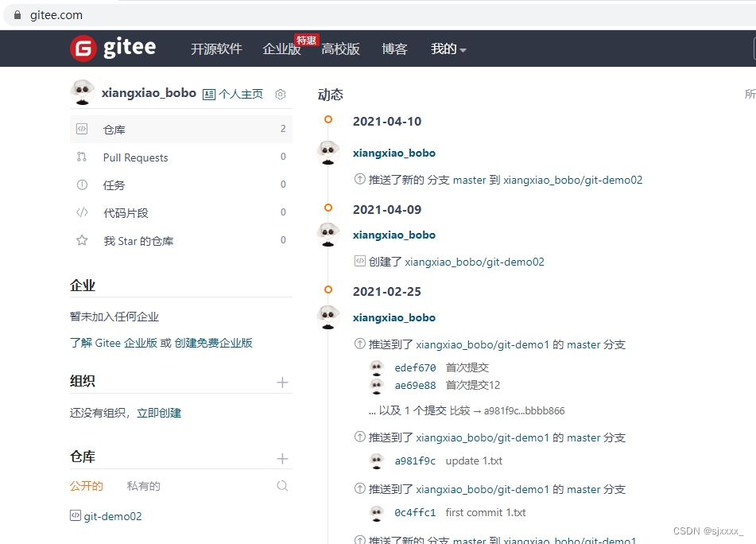Click the Pull Requests sidebar icon
This screenshot has width=756, height=544.
click(82, 157)
